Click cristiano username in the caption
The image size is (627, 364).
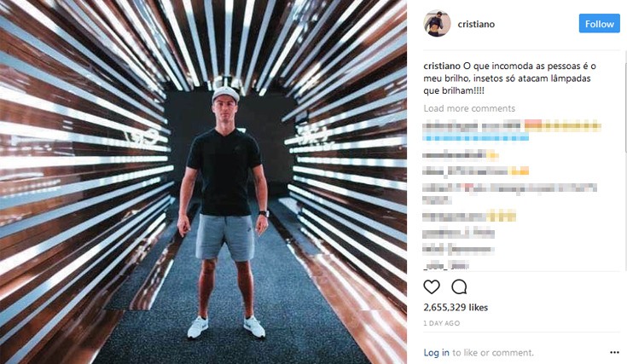pos(442,66)
